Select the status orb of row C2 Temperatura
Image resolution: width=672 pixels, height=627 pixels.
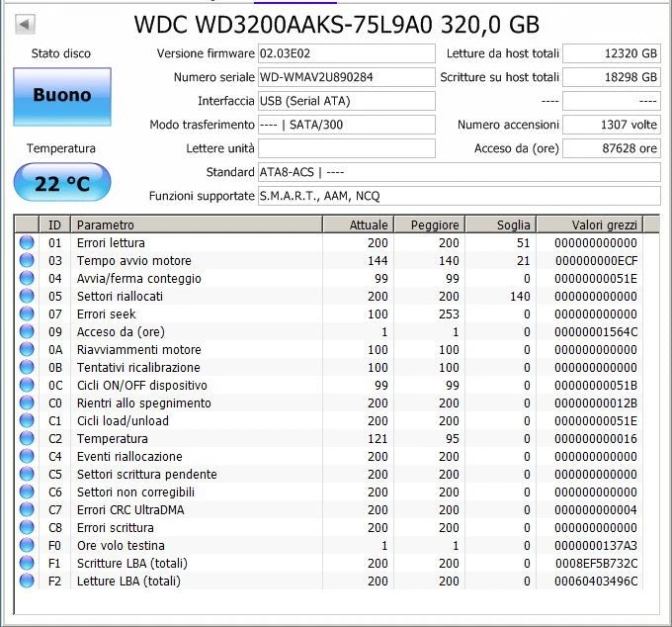(x=27, y=438)
